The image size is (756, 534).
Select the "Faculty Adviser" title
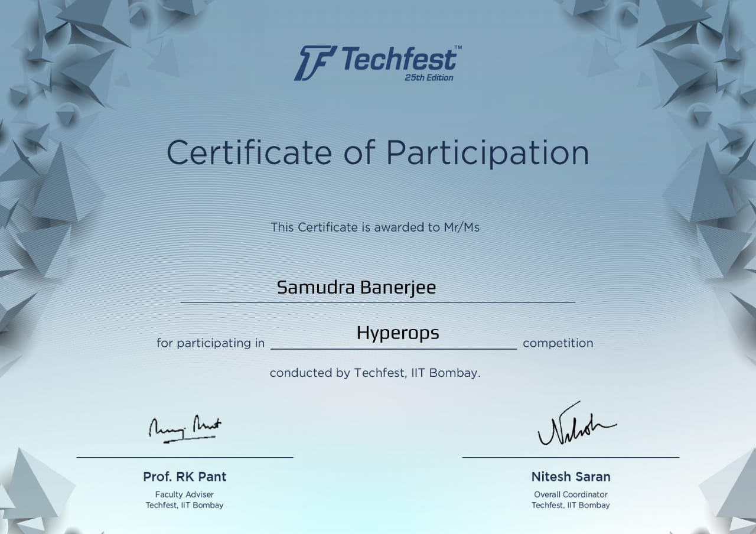(184, 494)
